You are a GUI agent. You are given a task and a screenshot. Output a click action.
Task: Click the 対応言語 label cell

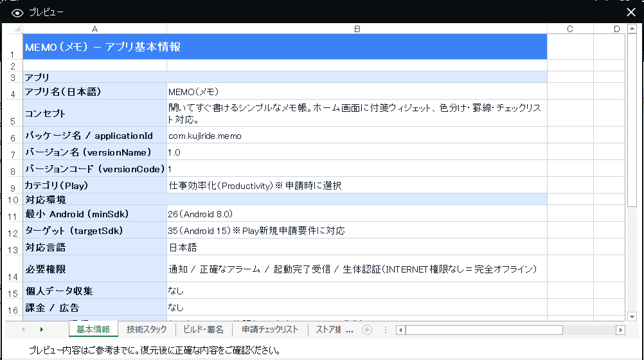(x=94, y=247)
